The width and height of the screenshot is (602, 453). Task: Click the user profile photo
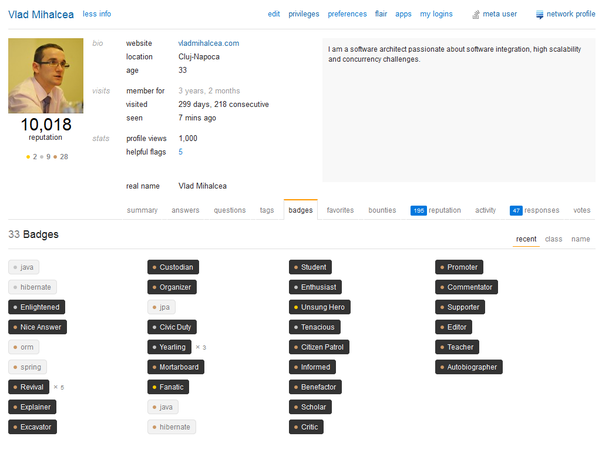tap(46, 76)
